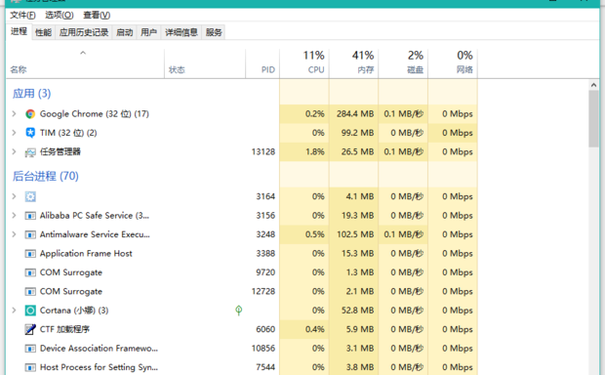Sort by the 状态 column header

pyautogui.click(x=205, y=64)
